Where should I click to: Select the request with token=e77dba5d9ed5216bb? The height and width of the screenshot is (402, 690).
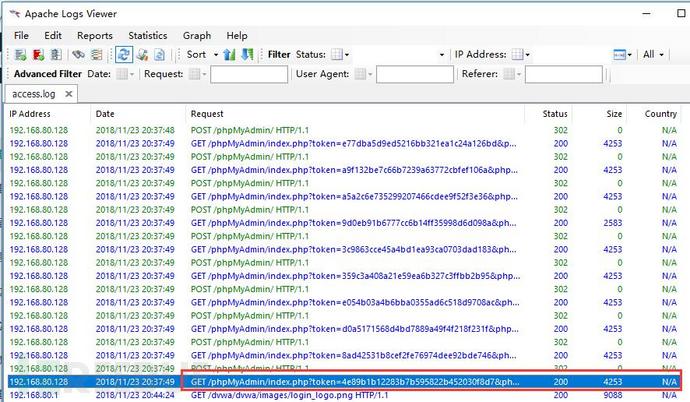click(353, 143)
